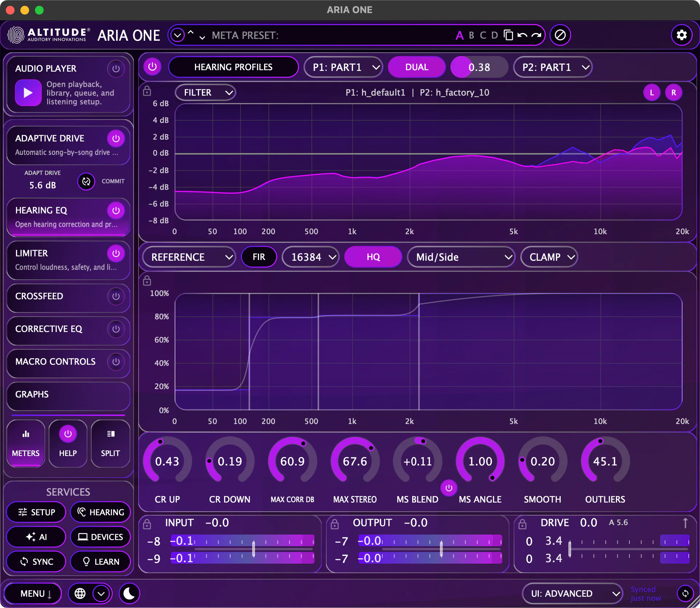Click the adapt drive refresh icon
700x608 pixels.
[86, 181]
